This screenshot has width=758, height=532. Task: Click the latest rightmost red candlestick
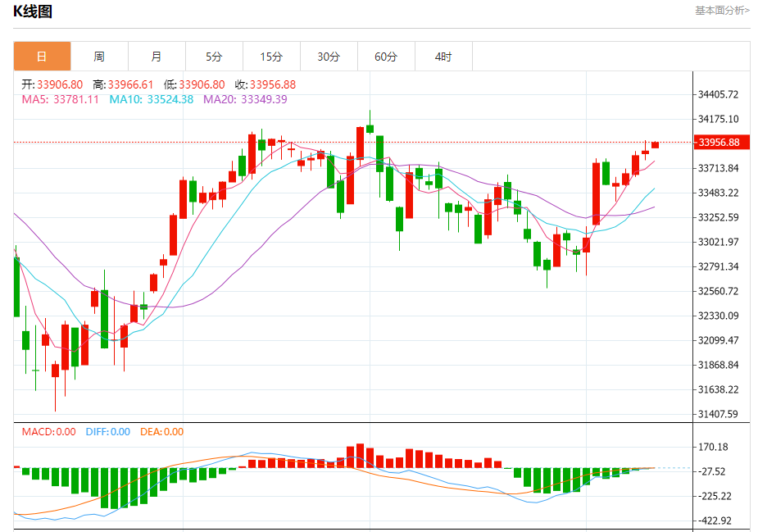tap(655, 144)
